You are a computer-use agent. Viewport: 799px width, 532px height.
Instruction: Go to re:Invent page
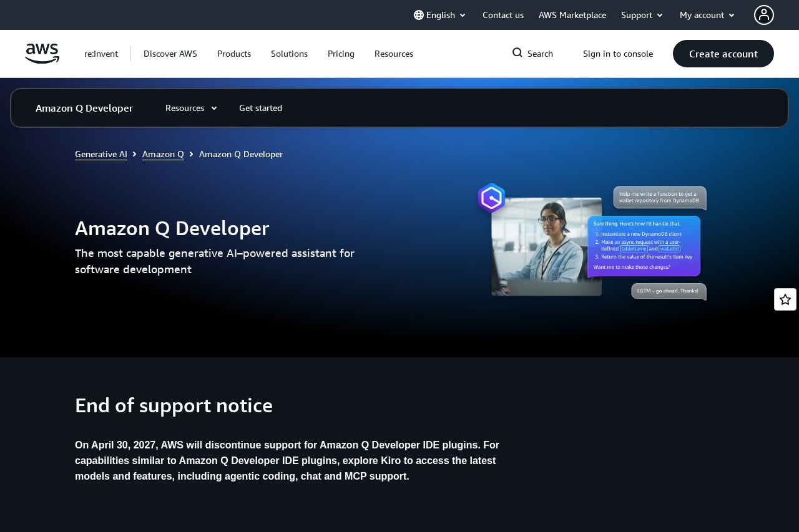point(101,54)
